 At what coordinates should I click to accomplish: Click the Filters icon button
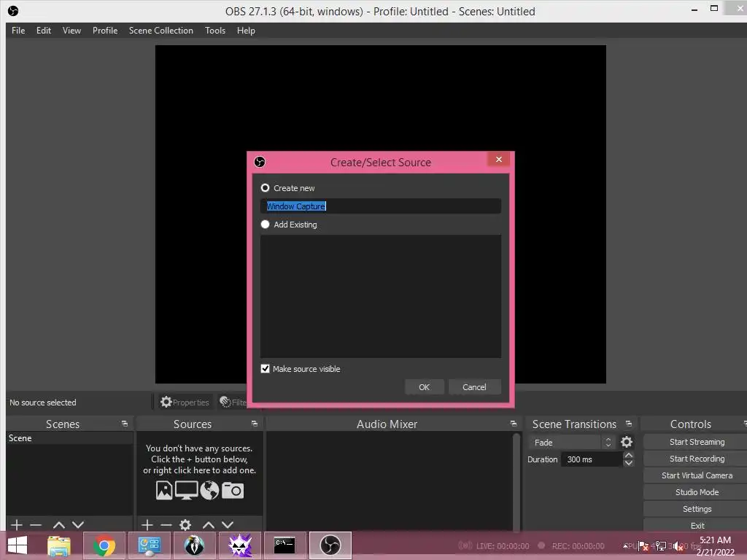tap(233, 402)
